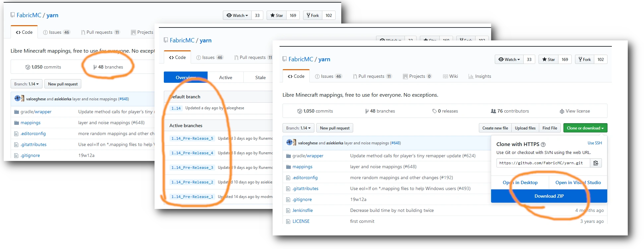
Task: Click the file icon beside .gitignore in the back-left window
Action: coord(16,156)
